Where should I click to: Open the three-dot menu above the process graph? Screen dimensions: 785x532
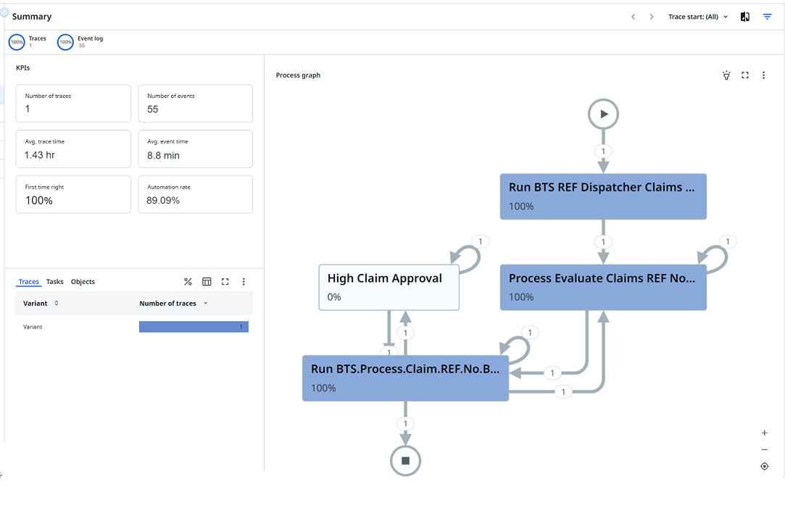(x=763, y=75)
